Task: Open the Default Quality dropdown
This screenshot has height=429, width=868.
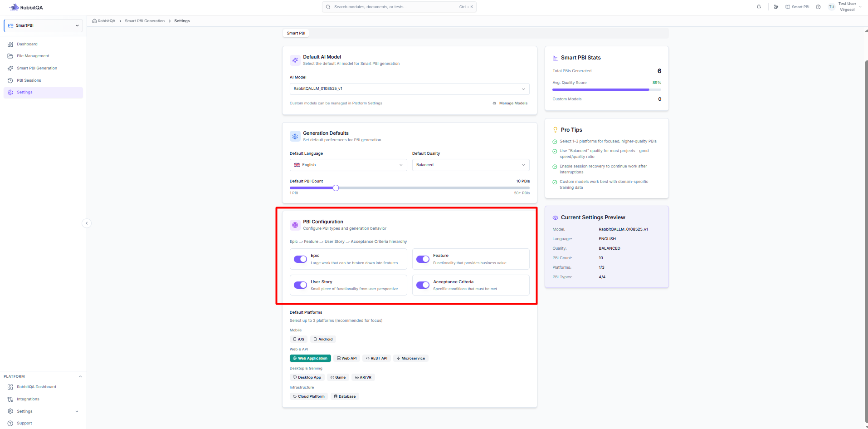Action: pyautogui.click(x=471, y=165)
